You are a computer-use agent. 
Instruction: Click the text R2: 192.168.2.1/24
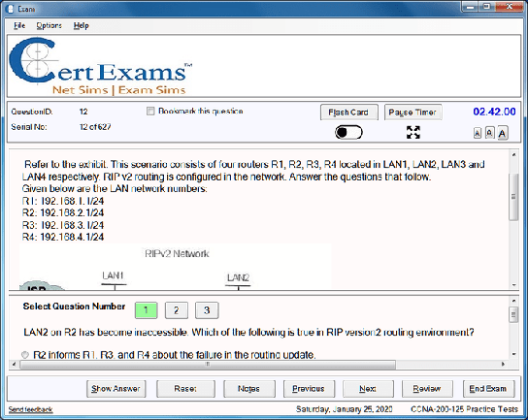click(63, 212)
